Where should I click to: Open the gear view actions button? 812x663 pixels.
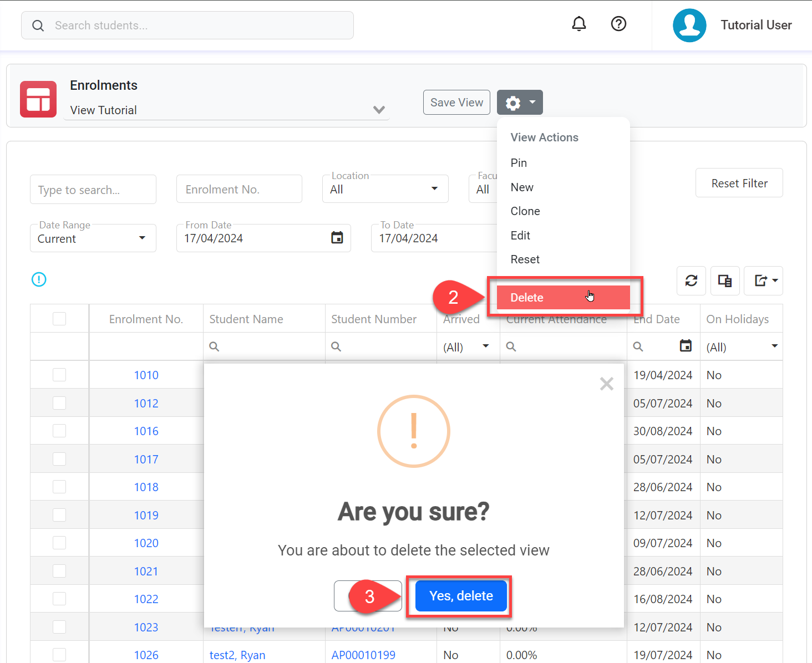click(x=520, y=103)
